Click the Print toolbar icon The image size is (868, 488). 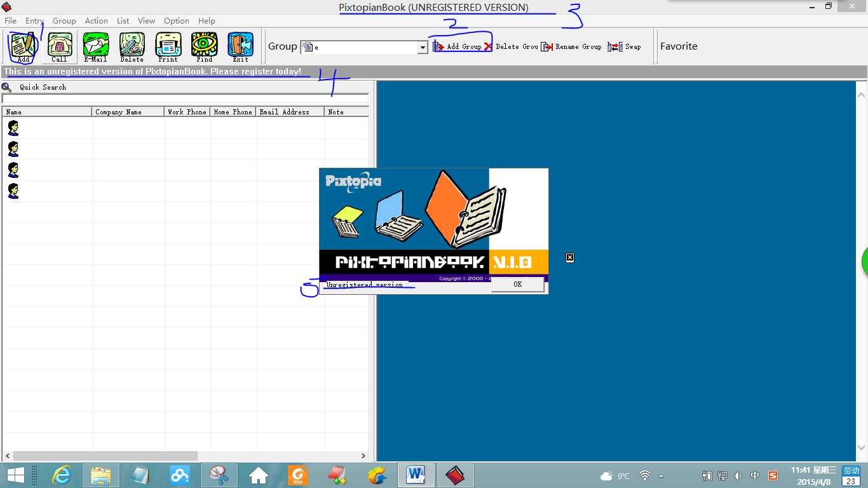pos(168,47)
